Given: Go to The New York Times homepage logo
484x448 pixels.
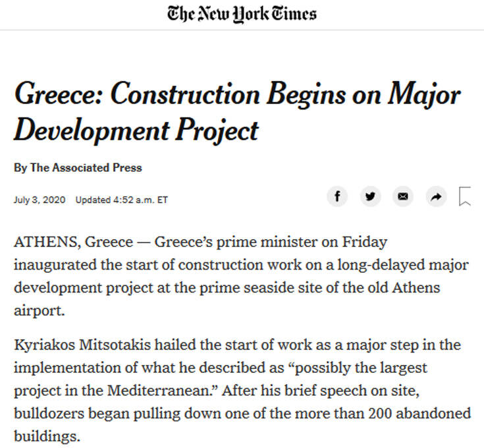Looking at the screenshot, I should 242,14.
